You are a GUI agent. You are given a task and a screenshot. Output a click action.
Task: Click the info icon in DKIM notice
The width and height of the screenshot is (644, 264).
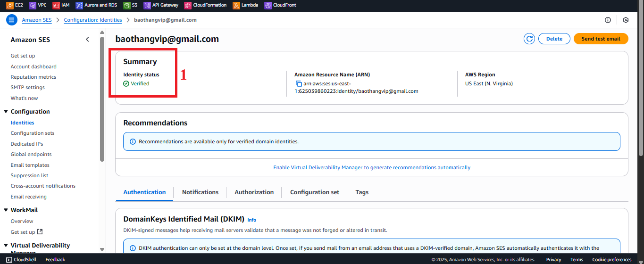(x=133, y=248)
